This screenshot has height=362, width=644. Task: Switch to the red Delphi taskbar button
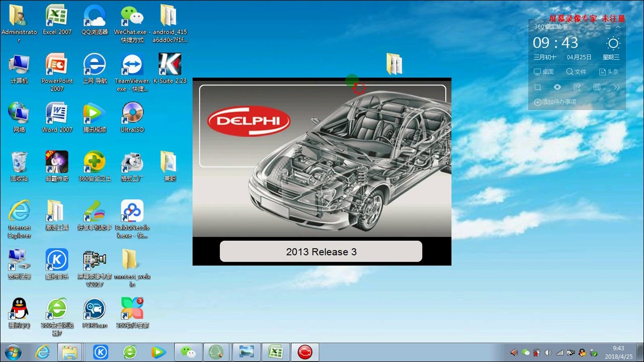point(305,352)
